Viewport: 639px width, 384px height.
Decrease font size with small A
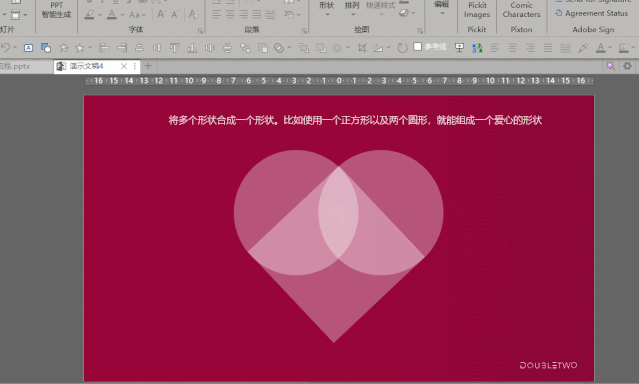pos(176,15)
